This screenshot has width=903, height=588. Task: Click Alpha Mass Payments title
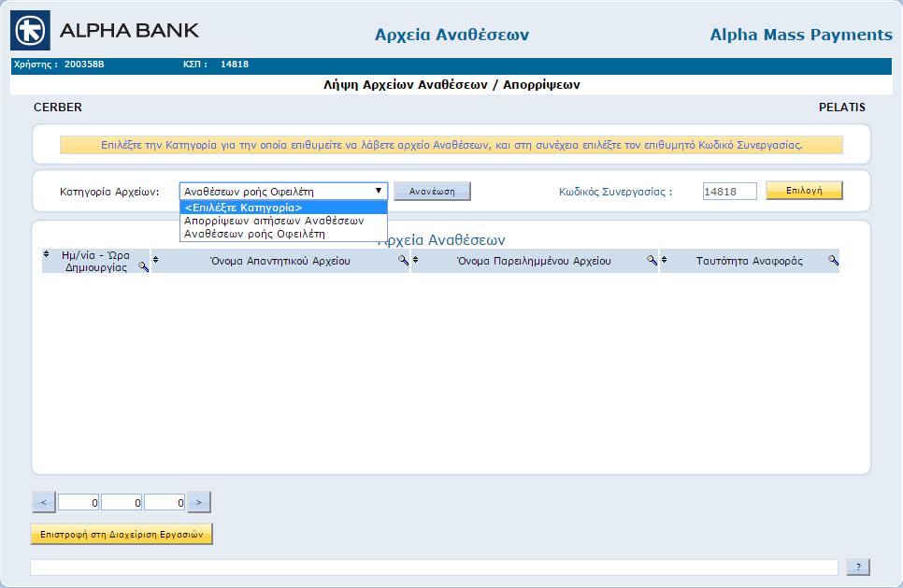click(x=801, y=35)
